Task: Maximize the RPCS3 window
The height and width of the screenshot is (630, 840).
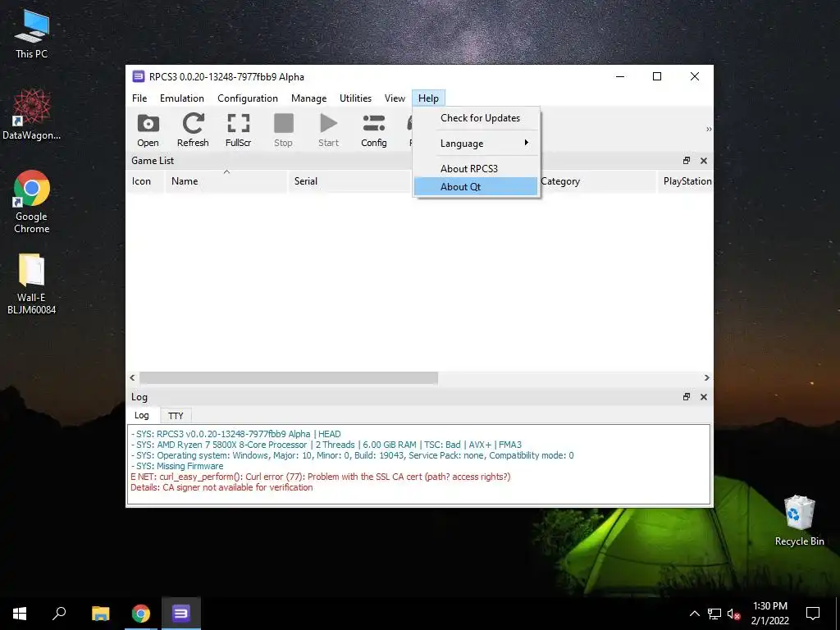Action: coord(657,76)
